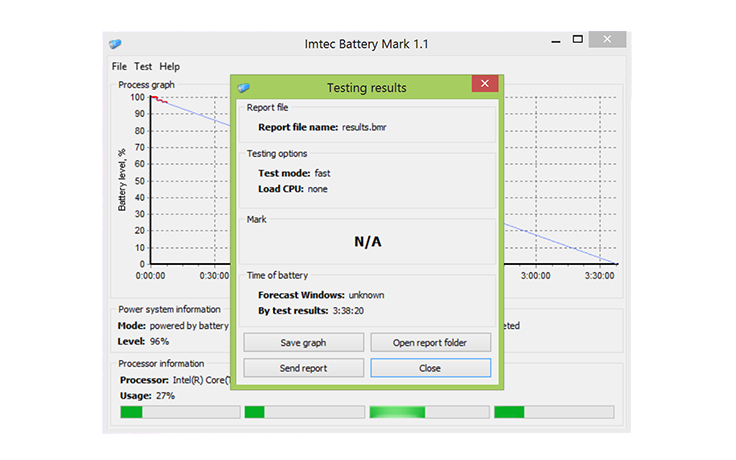Click the battery icon in Testing results dialog title
736x460 pixels.
[x=244, y=88]
